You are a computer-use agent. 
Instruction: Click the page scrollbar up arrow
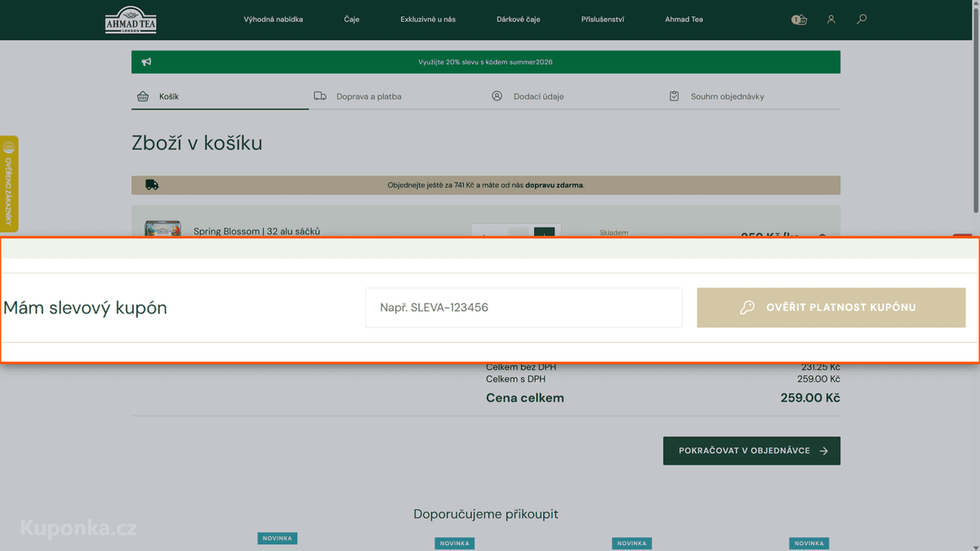(976, 4)
